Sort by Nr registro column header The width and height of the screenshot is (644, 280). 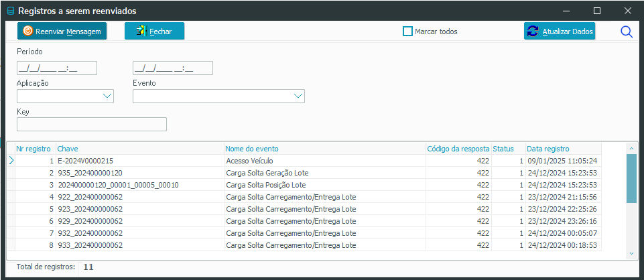point(34,148)
